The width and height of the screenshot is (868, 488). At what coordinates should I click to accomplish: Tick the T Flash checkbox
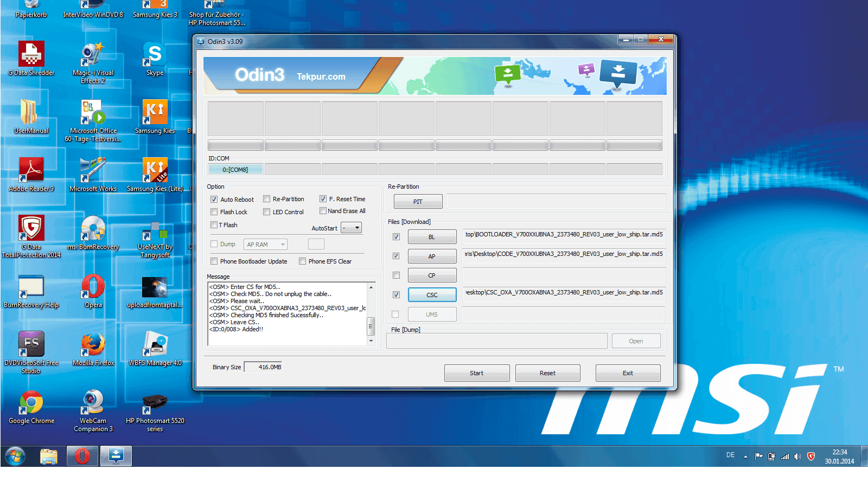214,225
